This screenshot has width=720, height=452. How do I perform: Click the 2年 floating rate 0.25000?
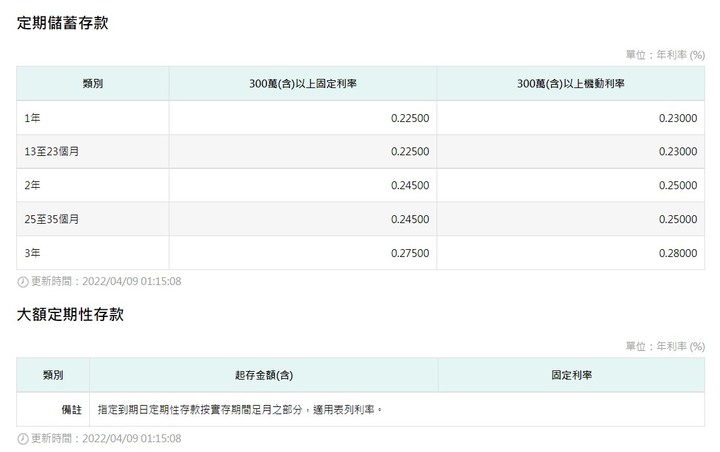point(678,185)
